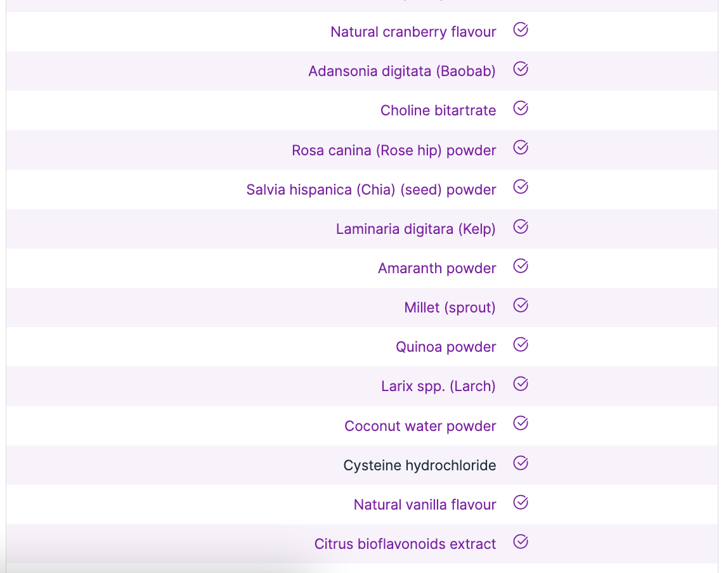Click checkmark icon next to Citrus bioflavonoids extract
Image resolution: width=728 pixels, height=573 pixels.
tap(521, 542)
